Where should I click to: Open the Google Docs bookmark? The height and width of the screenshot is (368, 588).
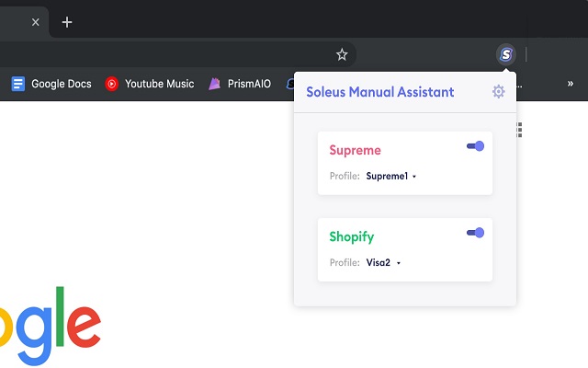pos(51,84)
